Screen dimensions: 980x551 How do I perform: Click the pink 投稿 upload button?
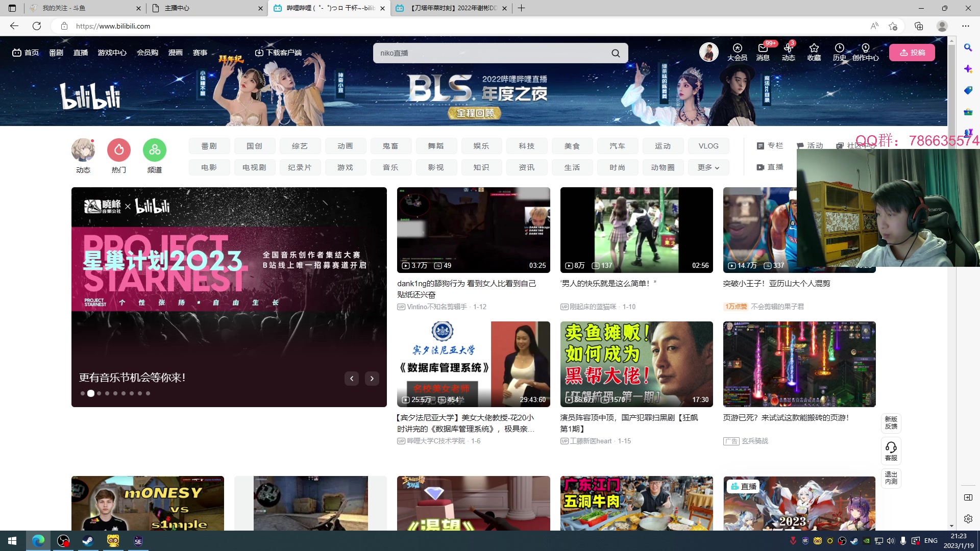click(x=912, y=53)
